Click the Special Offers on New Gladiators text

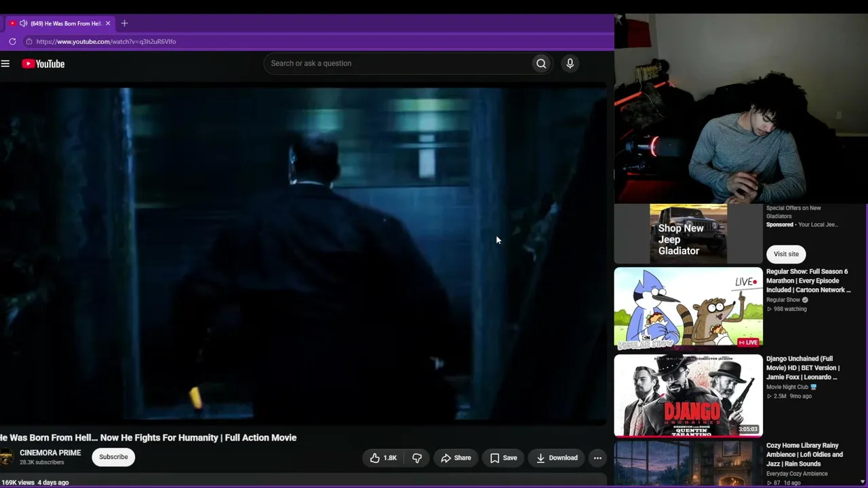pyautogui.click(x=793, y=212)
